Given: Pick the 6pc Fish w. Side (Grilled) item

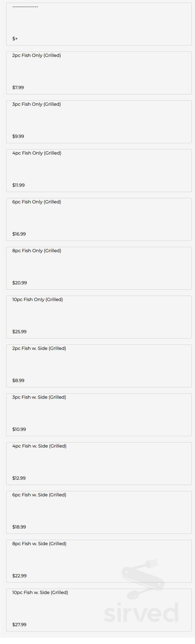Looking at the screenshot, I should (39, 495).
